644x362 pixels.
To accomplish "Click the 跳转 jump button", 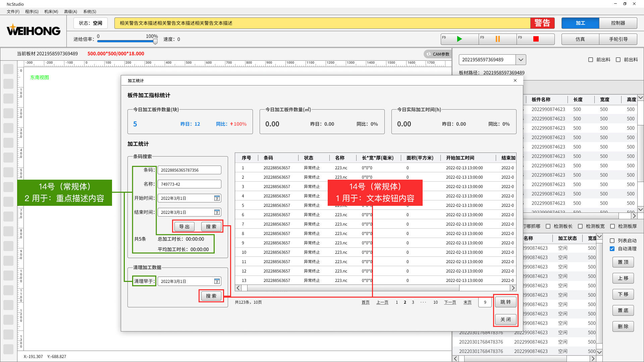I will [506, 302].
